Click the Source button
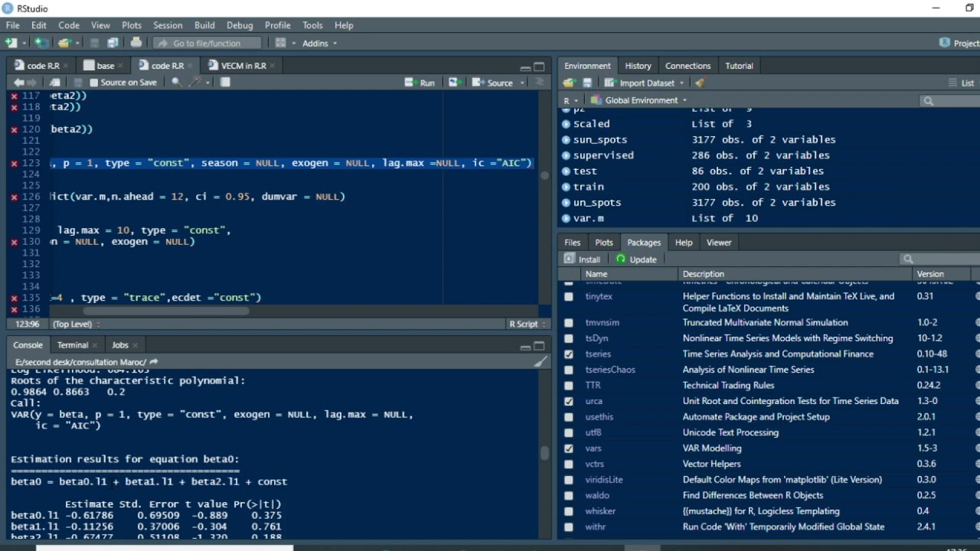 click(492, 83)
